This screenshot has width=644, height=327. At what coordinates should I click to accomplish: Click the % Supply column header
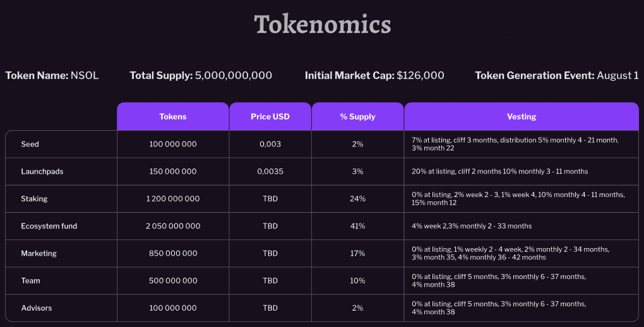pos(357,117)
